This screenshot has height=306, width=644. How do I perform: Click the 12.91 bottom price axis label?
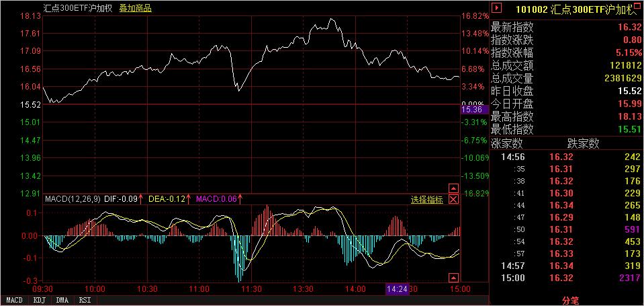click(31, 193)
